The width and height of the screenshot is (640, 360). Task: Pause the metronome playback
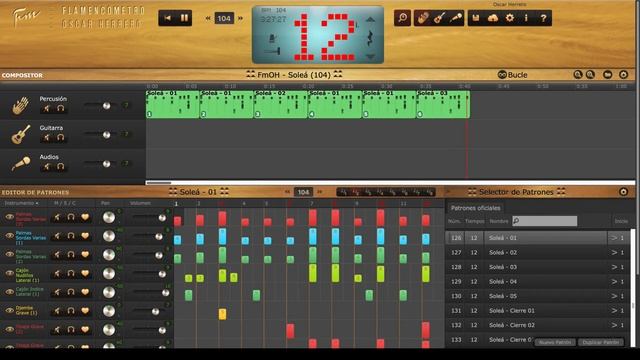click(184, 18)
